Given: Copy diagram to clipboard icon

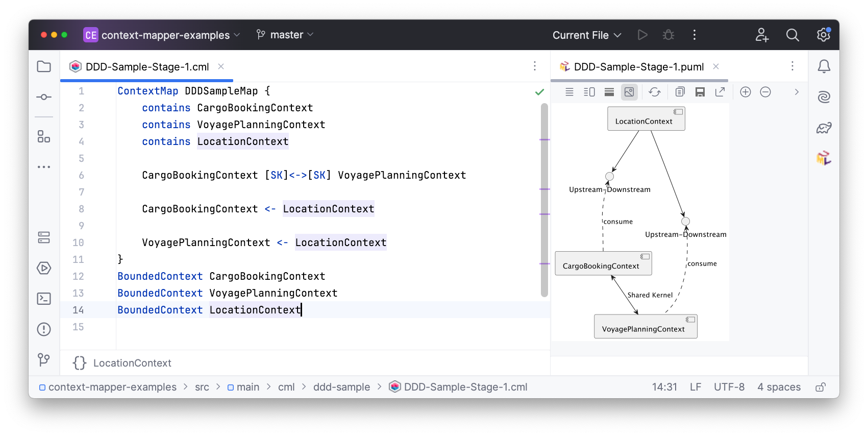Looking at the screenshot, I should (680, 92).
